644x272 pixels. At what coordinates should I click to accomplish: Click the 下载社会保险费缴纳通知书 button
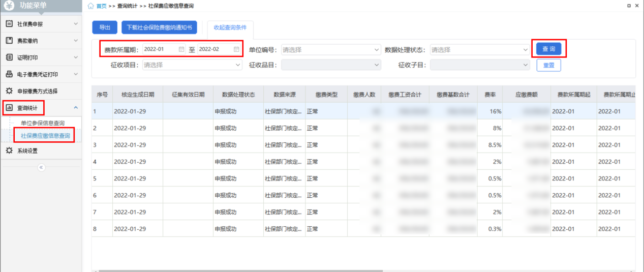159,27
